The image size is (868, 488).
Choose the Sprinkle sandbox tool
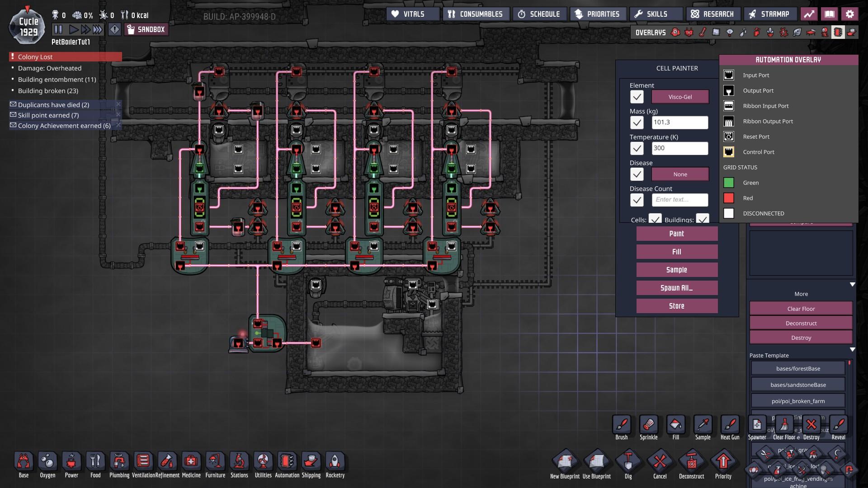(648, 426)
